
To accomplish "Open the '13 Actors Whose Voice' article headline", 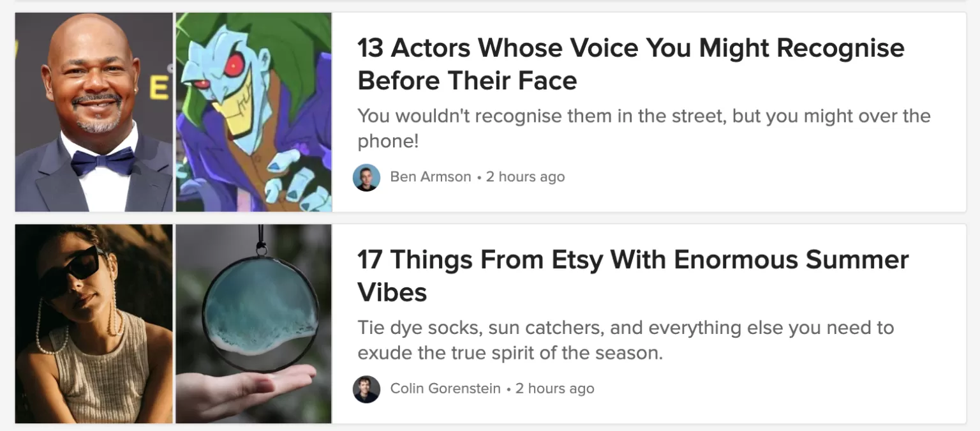I will [x=630, y=64].
